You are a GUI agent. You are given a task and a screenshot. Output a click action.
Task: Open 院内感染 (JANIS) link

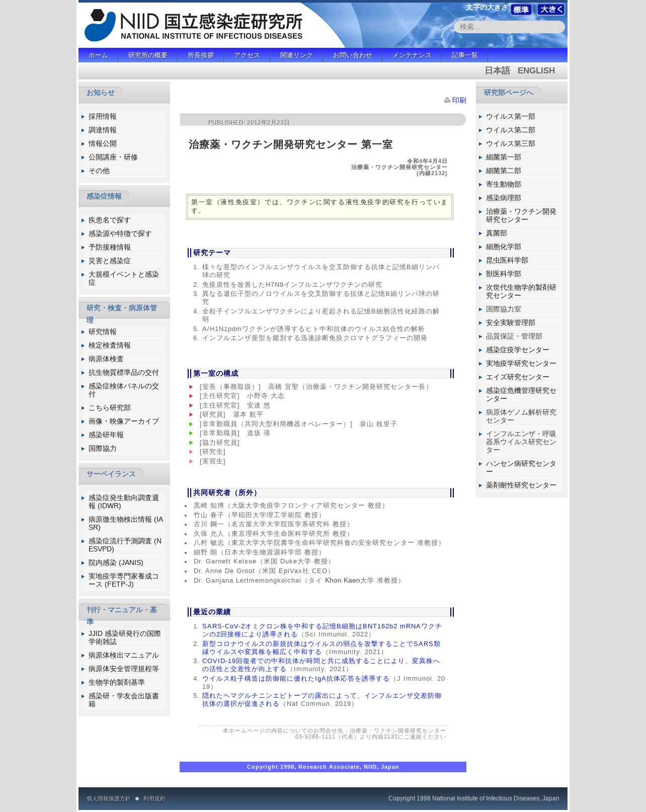pyautogui.click(x=116, y=563)
